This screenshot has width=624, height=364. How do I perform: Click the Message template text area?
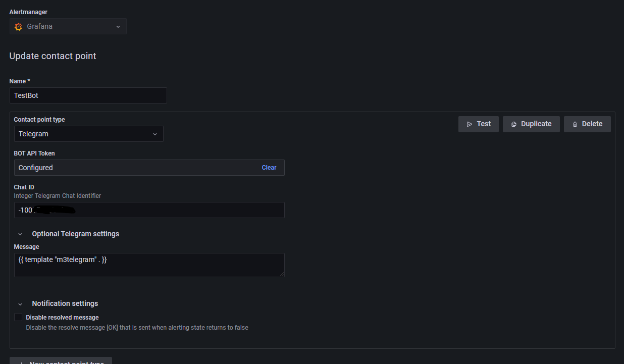click(x=149, y=265)
